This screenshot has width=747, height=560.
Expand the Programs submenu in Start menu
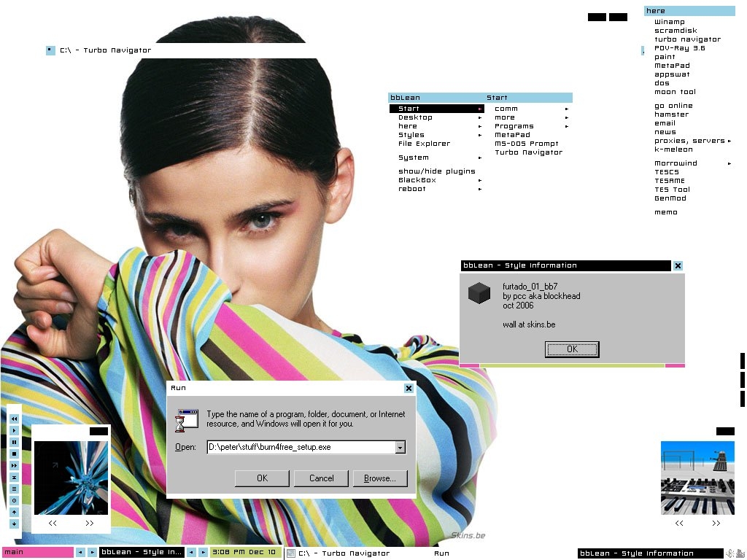click(529, 126)
